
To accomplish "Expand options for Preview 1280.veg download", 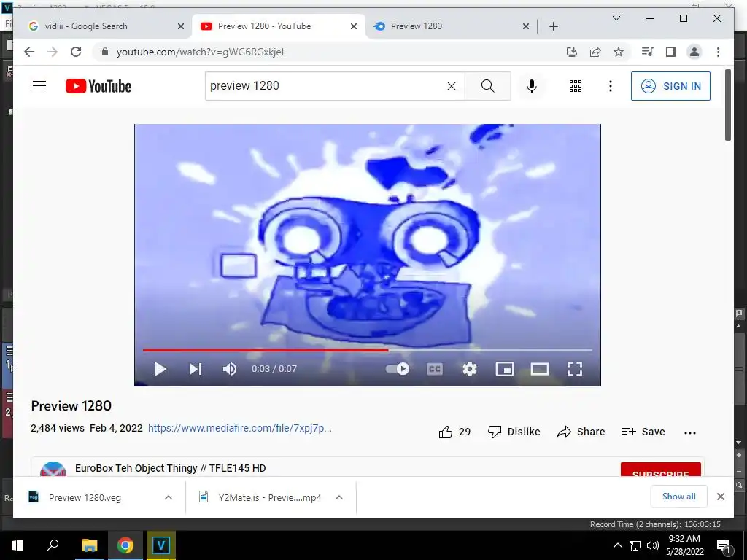I will 169,497.
